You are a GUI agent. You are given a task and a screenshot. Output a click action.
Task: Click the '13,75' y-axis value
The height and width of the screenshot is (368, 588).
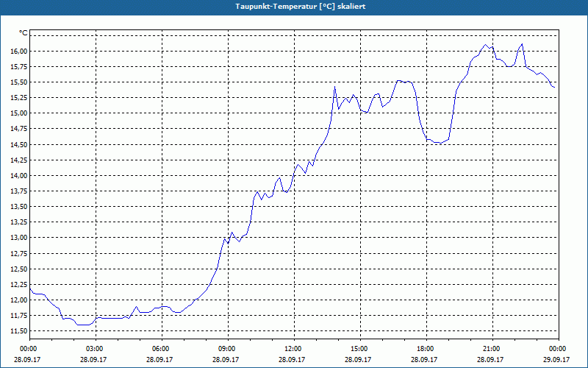pyautogui.click(x=20, y=191)
